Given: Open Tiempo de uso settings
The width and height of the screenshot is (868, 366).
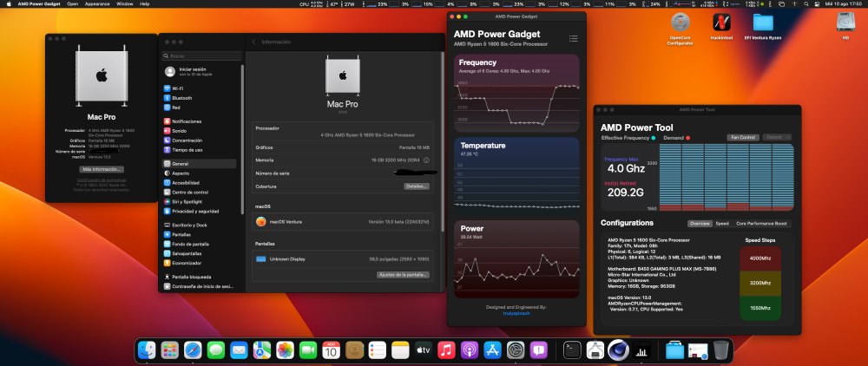Looking at the screenshot, I should (x=200, y=150).
